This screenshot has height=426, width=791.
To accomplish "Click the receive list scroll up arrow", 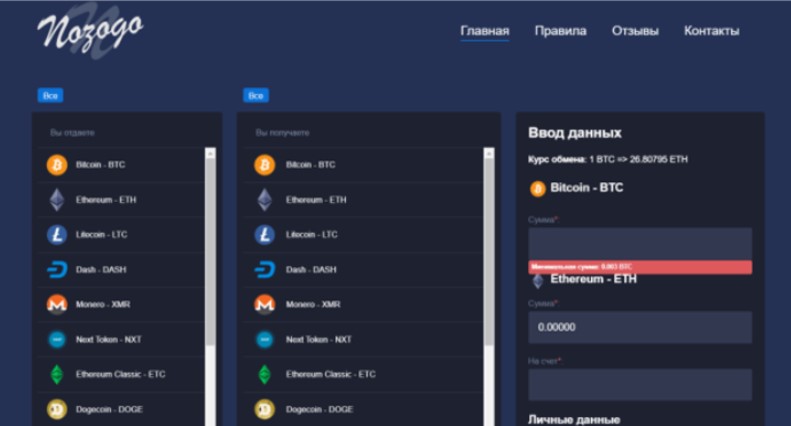I will (x=489, y=153).
